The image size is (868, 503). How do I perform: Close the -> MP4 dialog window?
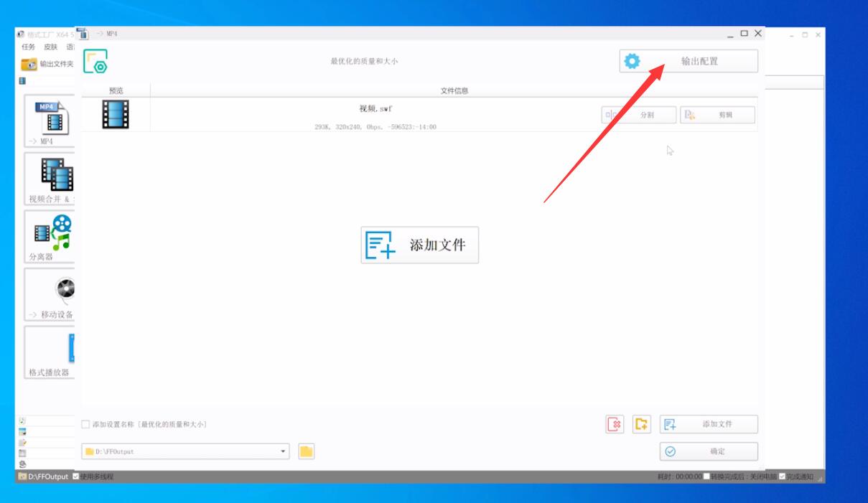(x=758, y=33)
